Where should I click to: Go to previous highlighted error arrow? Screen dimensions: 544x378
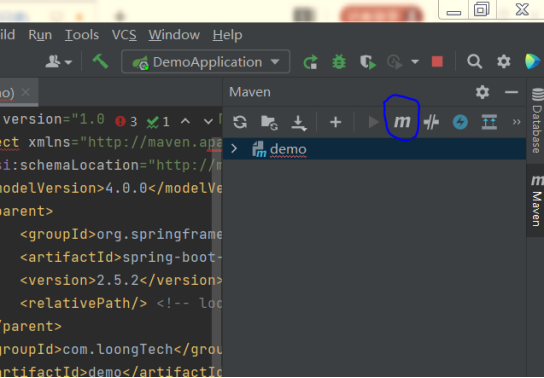click(185, 121)
